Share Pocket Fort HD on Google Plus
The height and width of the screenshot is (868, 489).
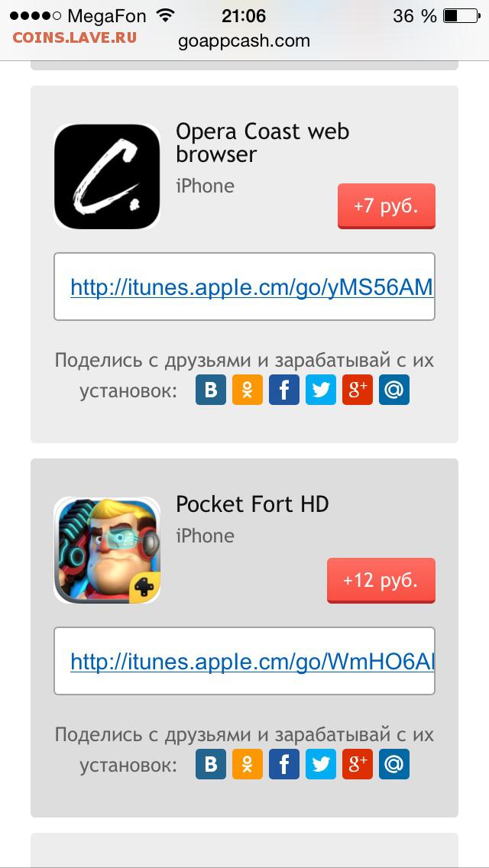(x=357, y=764)
